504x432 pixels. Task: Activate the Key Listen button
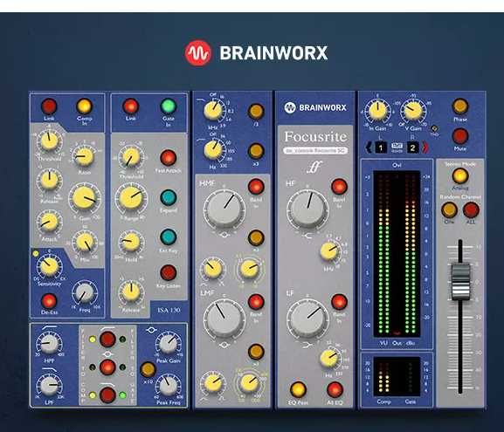point(168,272)
